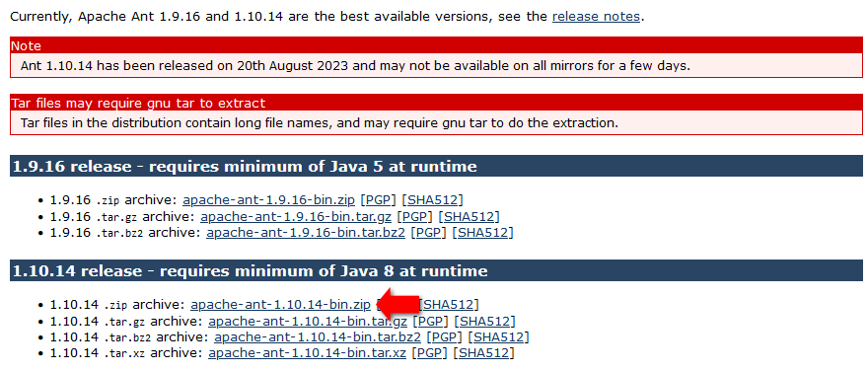Click the '1.10.14 .tar.bz2 archive:' label
This screenshot has width=868, height=371.
click(x=129, y=336)
